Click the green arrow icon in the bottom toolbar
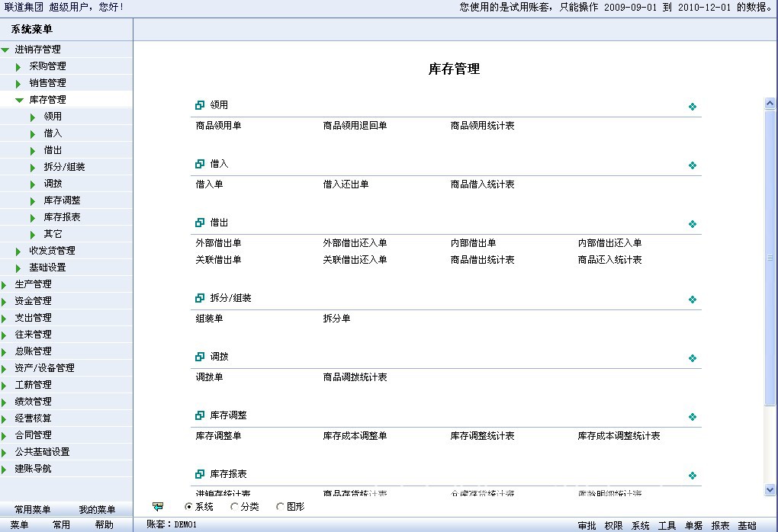 (x=159, y=506)
